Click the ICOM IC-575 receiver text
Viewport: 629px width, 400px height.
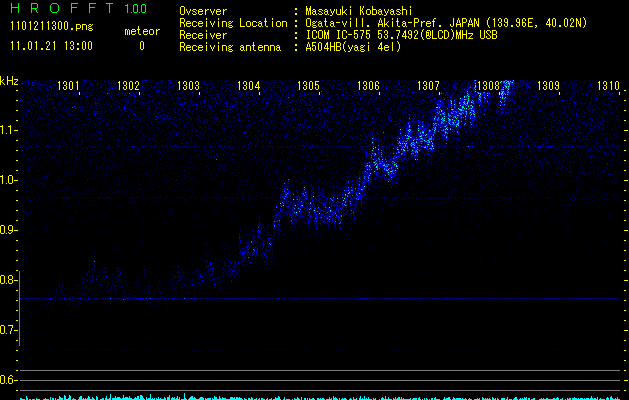click(401, 35)
